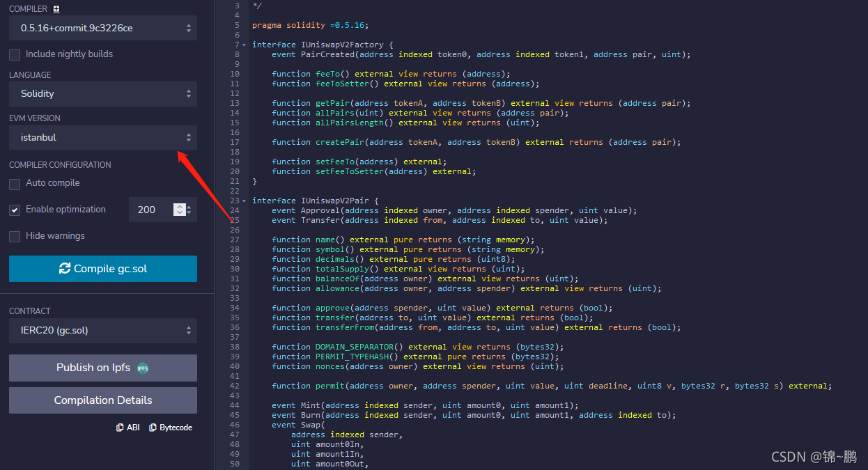
Task: Click the 'event Transfer' line on line 25
Action: 440,220
